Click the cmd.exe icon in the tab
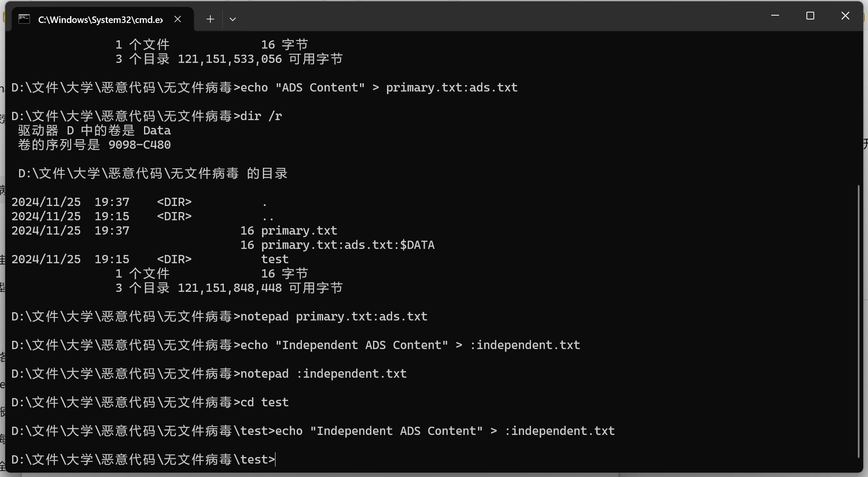 click(x=24, y=19)
